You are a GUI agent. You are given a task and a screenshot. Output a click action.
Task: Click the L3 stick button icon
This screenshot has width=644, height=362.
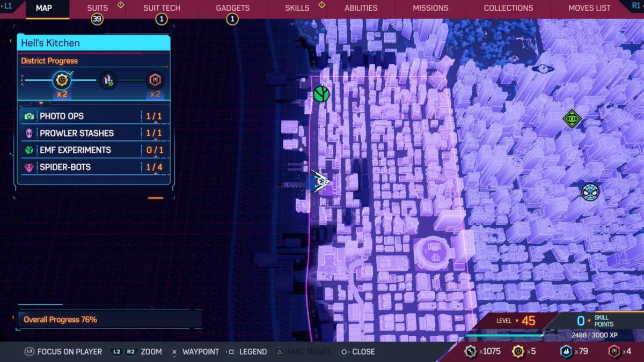[29, 352]
